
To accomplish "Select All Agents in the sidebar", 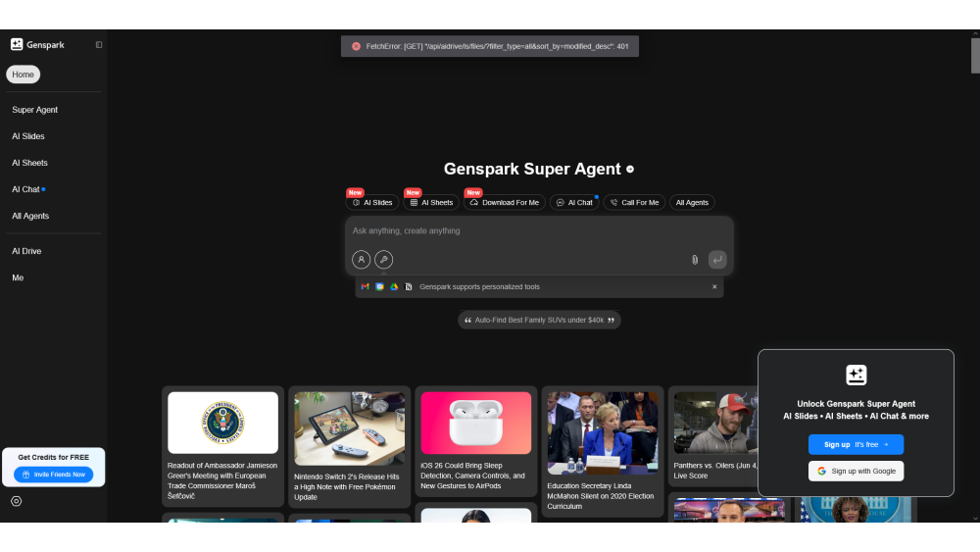I will 30,216.
